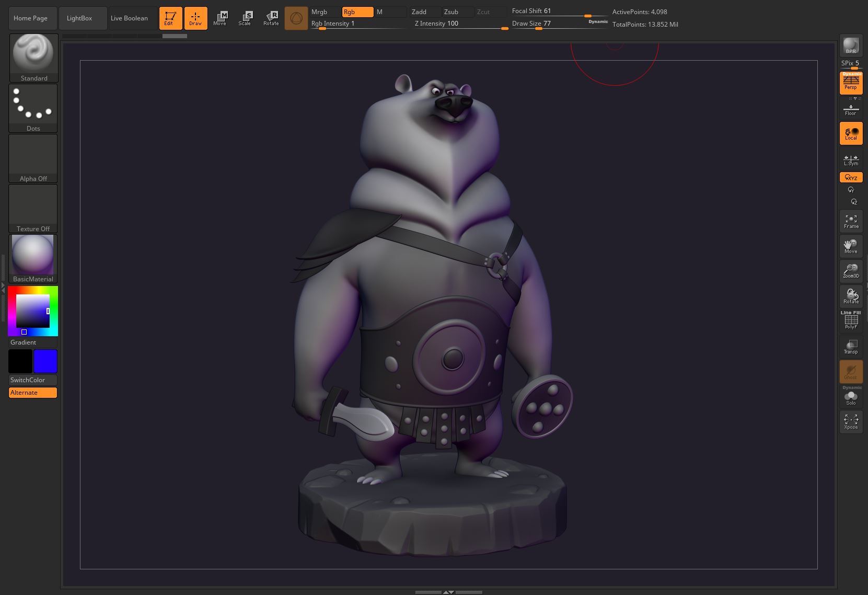Image resolution: width=868 pixels, height=595 pixels.
Task: Toggle Ghost transparency button
Action: point(851,372)
